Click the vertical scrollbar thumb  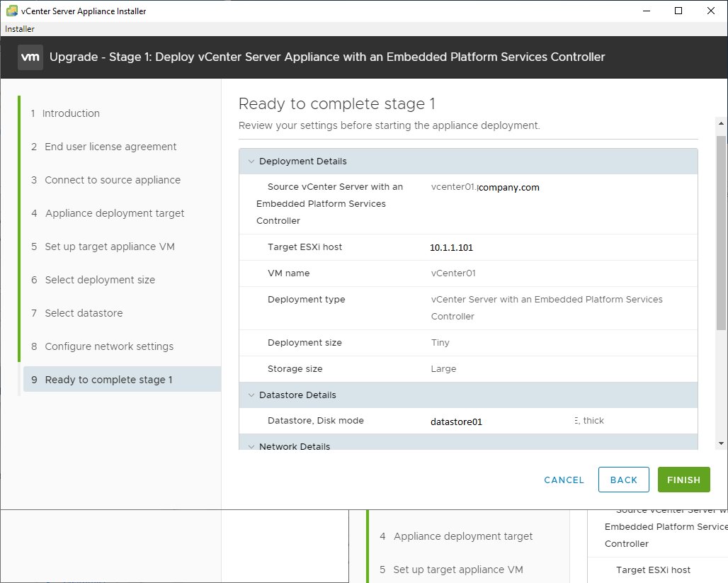(x=721, y=233)
